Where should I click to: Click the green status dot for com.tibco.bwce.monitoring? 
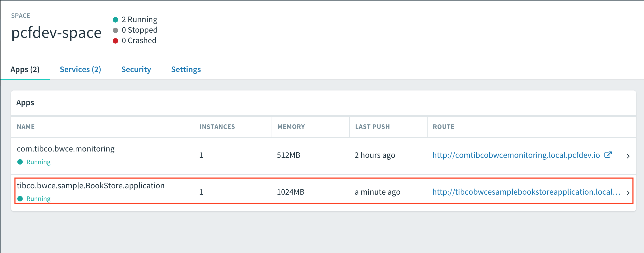[20, 162]
